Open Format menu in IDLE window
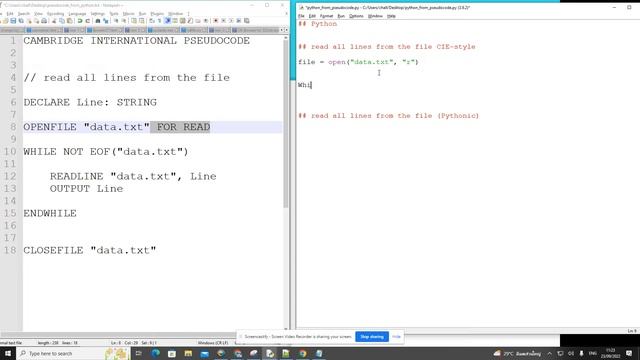Screen dimensions: 640x360 click(327, 16)
